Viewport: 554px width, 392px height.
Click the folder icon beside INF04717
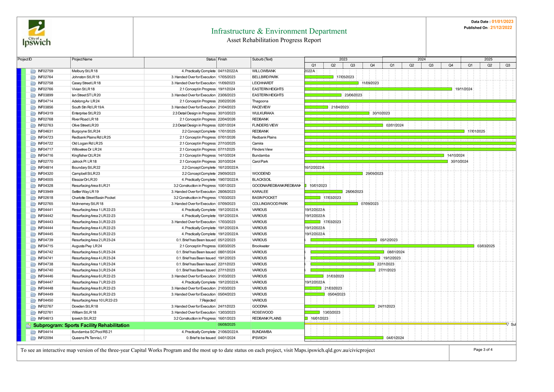(x=33, y=149)
